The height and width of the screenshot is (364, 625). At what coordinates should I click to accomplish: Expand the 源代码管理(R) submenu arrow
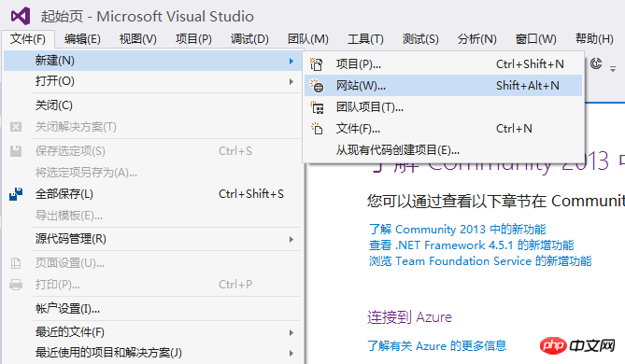click(x=291, y=239)
